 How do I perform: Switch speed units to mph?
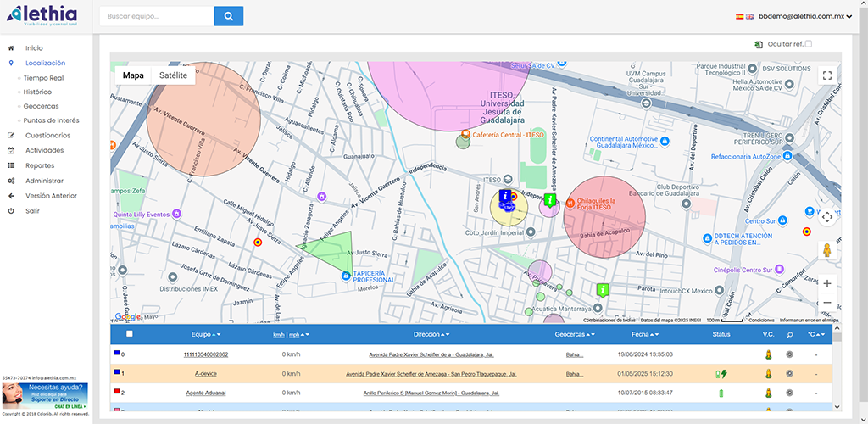294,334
